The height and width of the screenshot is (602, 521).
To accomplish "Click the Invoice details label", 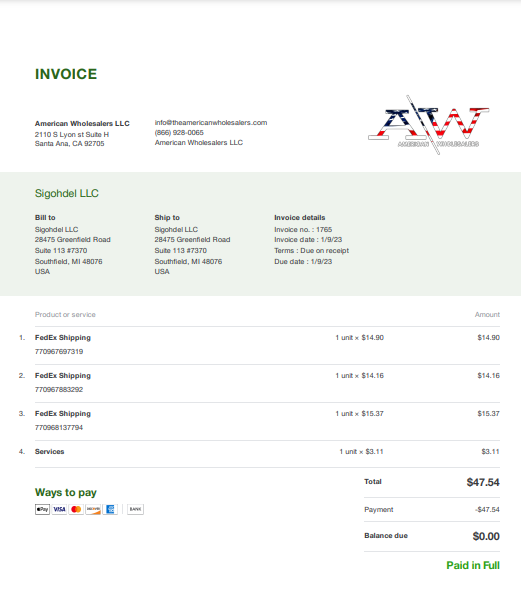I will (299, 218).
